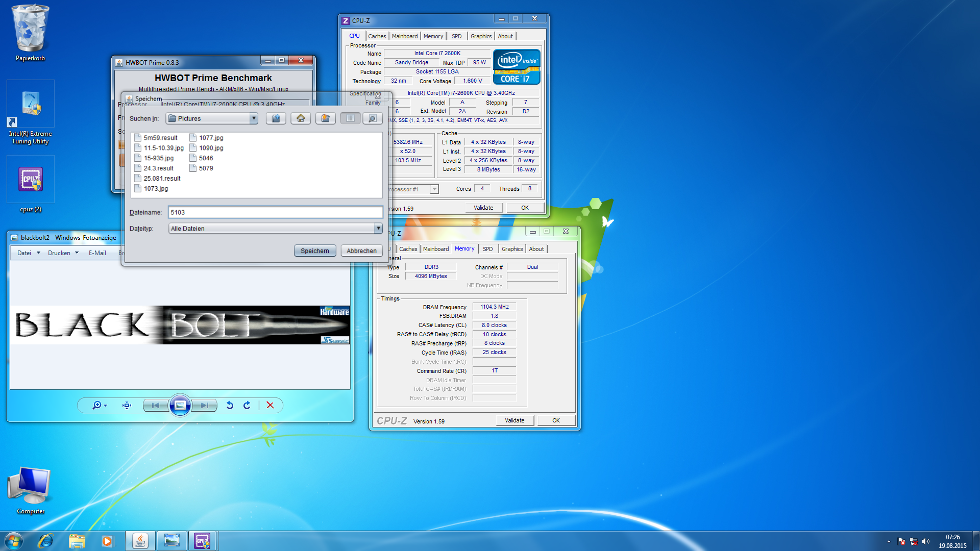Select file 25.081.result

pyautogui.click(x=157, y=179)
